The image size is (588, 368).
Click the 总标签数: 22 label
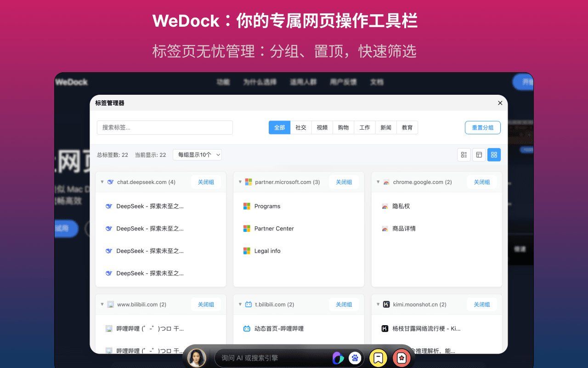click(113, 155)
